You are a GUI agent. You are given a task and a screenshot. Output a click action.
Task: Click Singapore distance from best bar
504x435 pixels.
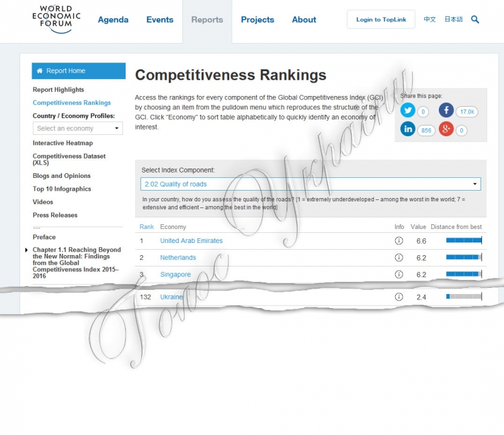coord(464,274)
